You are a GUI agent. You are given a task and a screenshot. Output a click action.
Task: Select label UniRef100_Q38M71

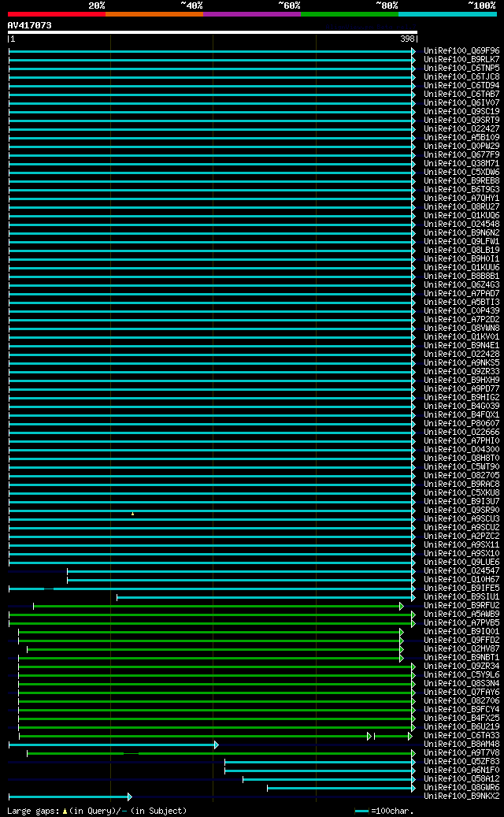coord(461,164)
